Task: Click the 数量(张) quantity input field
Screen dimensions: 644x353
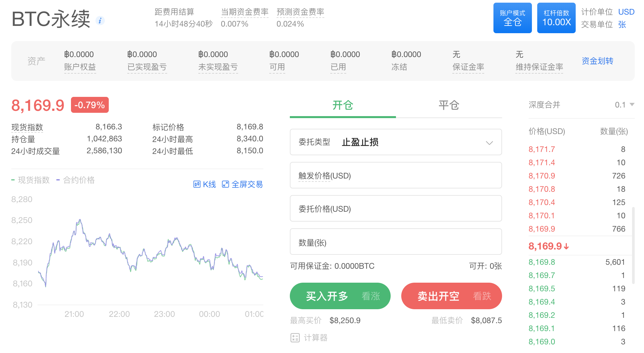Action: (x=396, y=242)
